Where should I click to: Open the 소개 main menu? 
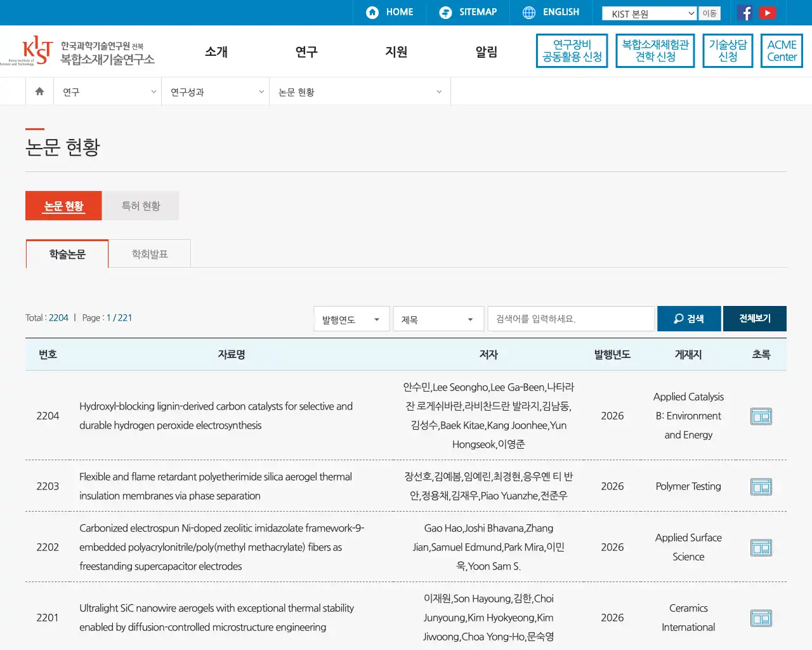pyautogui.click(x=216, y=52)
